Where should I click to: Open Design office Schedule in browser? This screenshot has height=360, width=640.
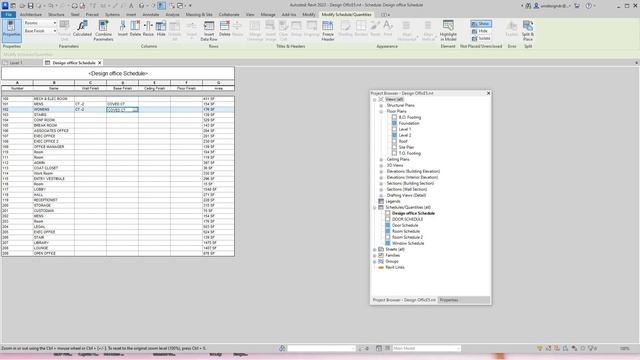click(413, 213)
